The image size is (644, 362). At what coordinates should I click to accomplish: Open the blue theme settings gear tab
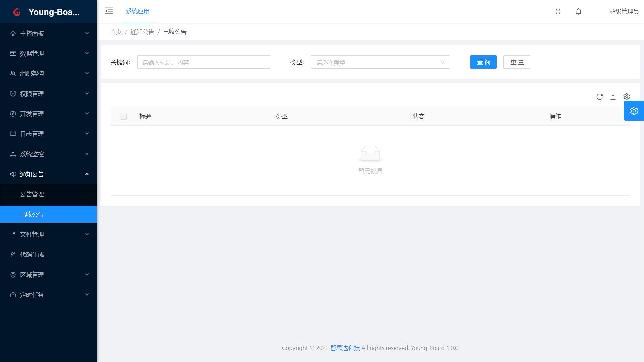(x=634, y=111)
